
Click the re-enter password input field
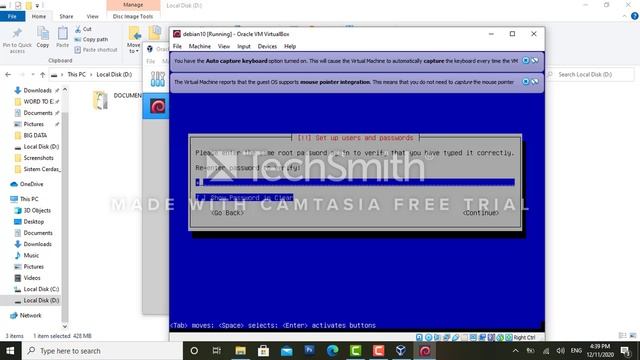click(355, 182)
